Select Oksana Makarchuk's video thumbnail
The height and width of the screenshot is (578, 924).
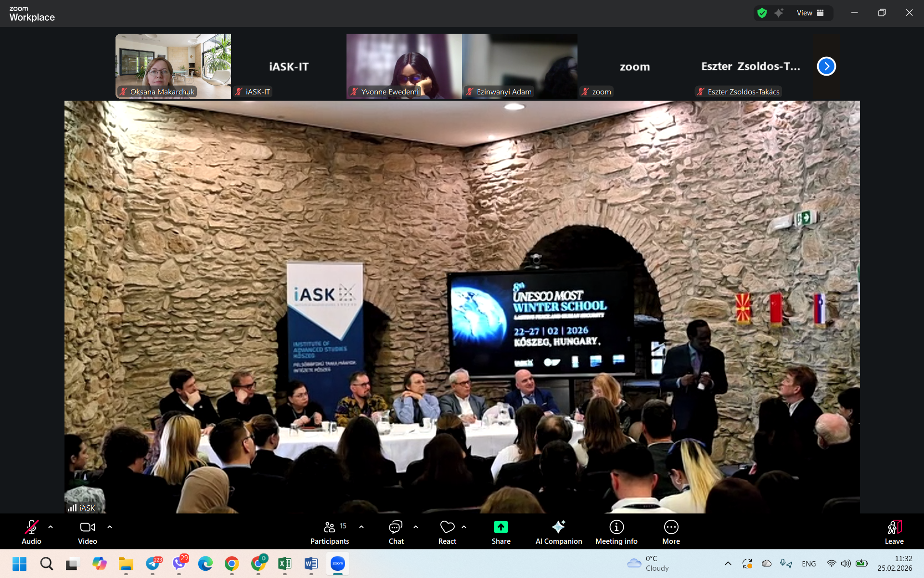(x=173, y=66)
